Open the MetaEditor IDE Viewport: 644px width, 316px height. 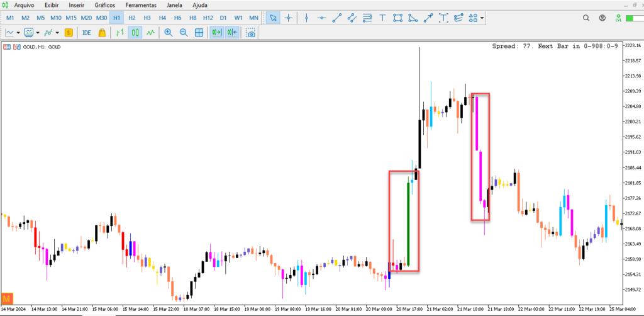(x=86, y=33)
